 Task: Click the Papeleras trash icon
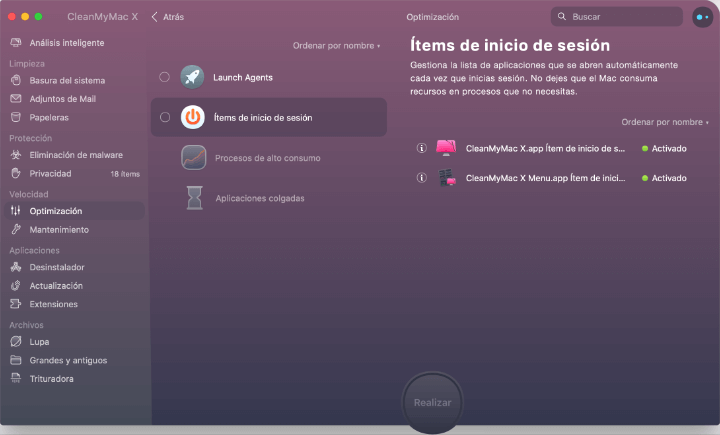point(16,118)
